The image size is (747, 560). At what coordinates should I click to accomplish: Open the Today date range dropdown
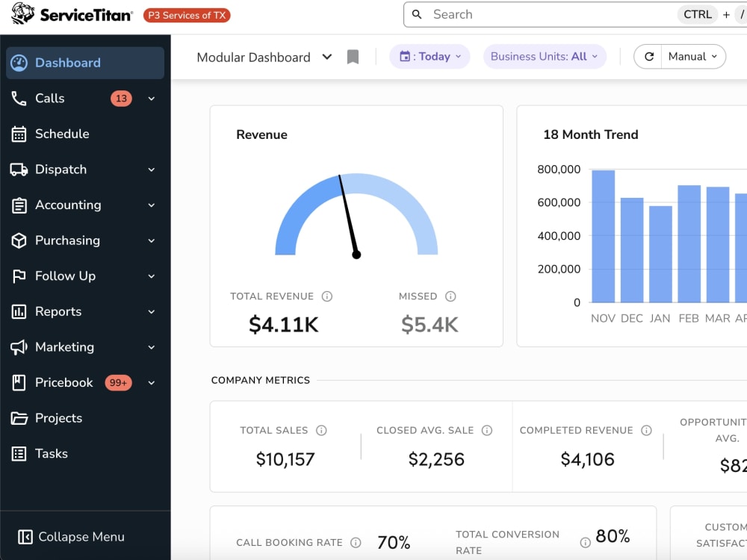pyautogui.click(x=430, y=57)
